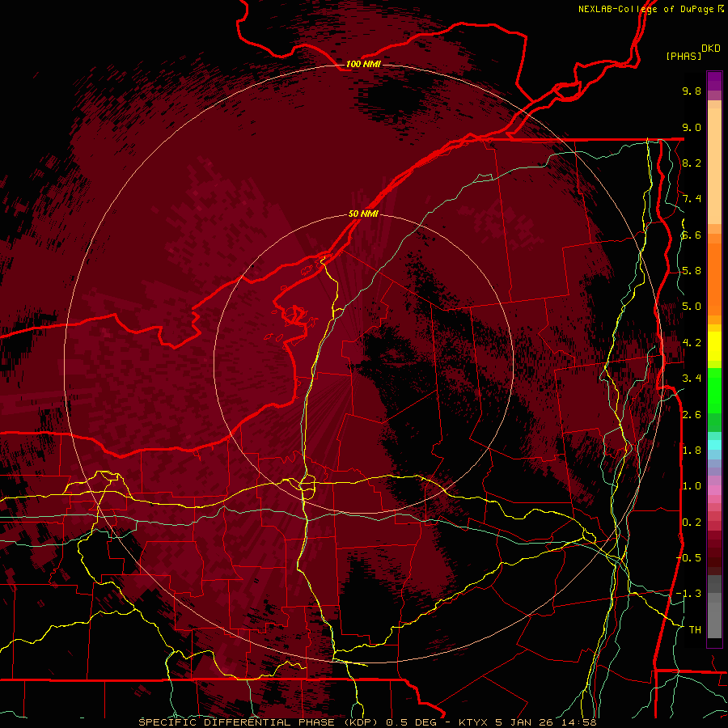Pick the purple band atop the color scale

tap(714, 81)
